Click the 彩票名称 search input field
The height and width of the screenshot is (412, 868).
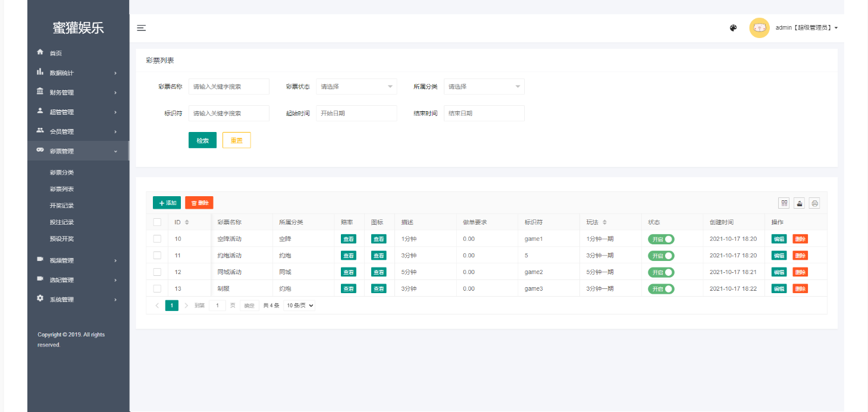tap(229, 87)
